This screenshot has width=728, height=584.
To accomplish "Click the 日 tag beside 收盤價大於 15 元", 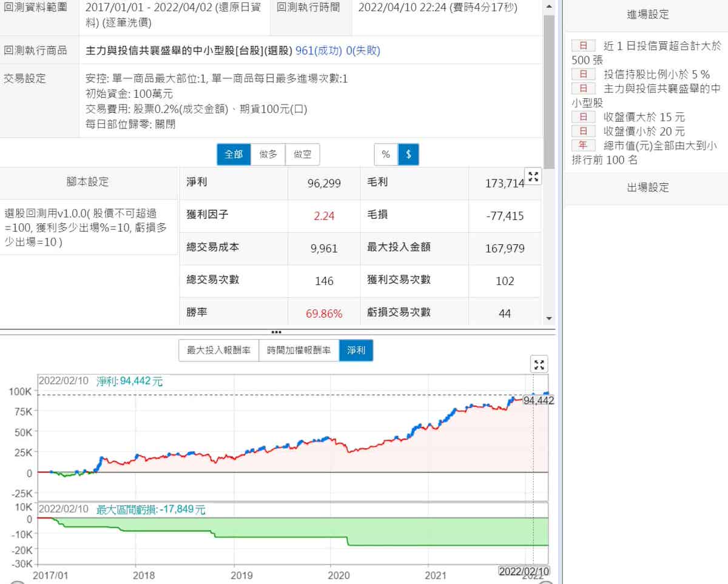I will 584,117.
